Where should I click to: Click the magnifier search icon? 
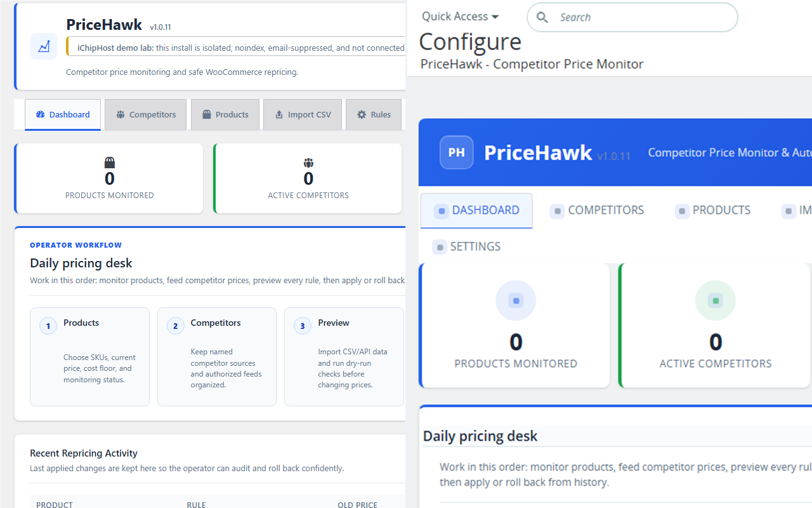coord(542,18)
